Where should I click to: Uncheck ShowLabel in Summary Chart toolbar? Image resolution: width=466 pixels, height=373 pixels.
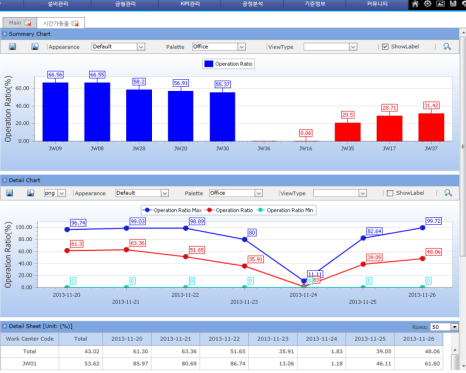point(385,47)
